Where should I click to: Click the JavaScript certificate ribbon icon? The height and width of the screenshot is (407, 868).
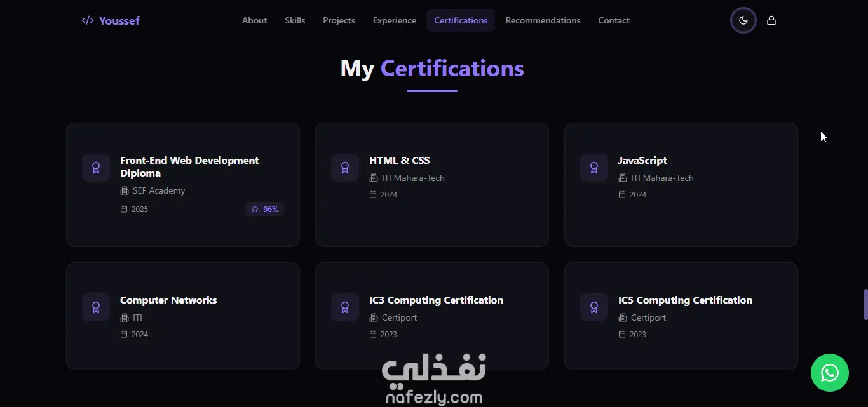[594, 168]
